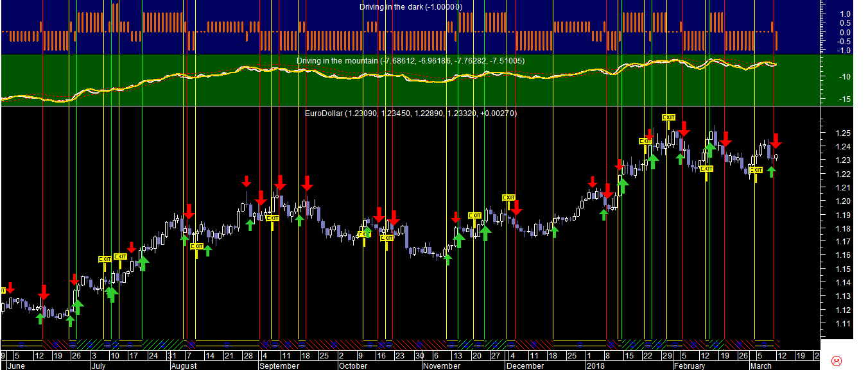Viewport: 868px width, 370px height.
Task: Click the topmost EXIT marker in late January
Action: 668,117
